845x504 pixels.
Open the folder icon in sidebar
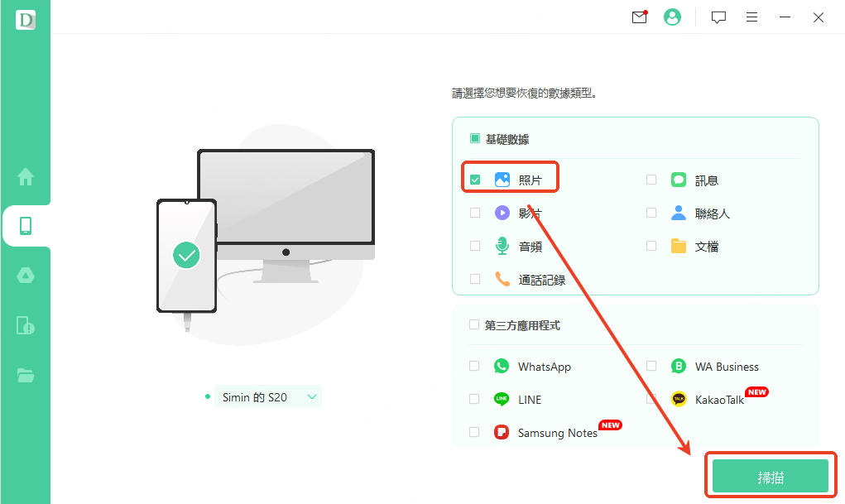click(x=26, y=375)
